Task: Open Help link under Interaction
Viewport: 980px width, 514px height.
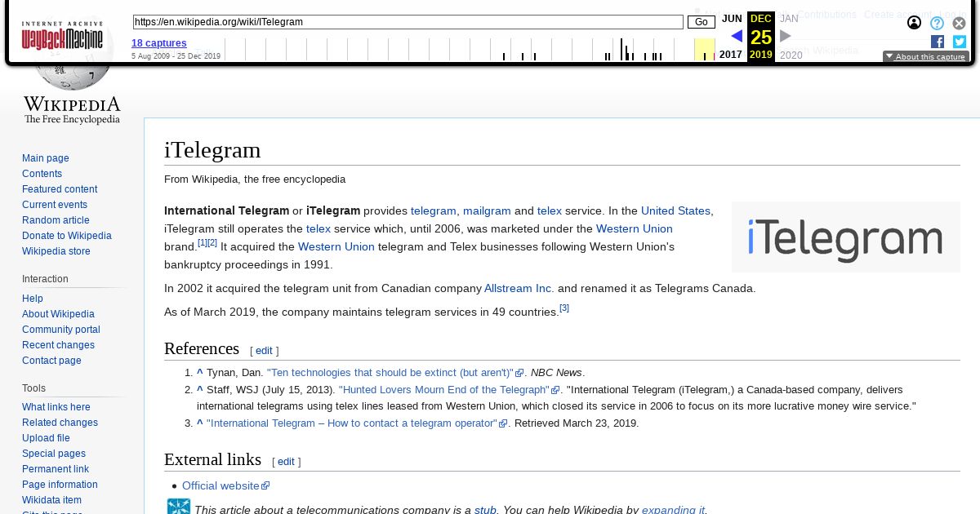Action: 33,299
